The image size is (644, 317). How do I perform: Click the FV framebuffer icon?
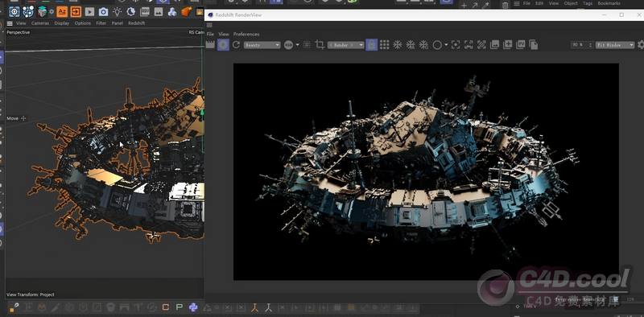(521, 44)
